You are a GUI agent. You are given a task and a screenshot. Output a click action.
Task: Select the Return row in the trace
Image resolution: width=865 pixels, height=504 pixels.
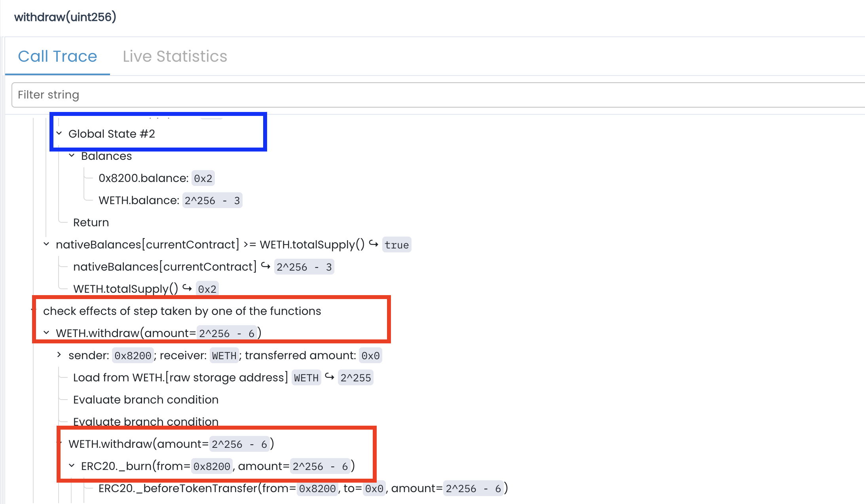click(x=91, y=223)
